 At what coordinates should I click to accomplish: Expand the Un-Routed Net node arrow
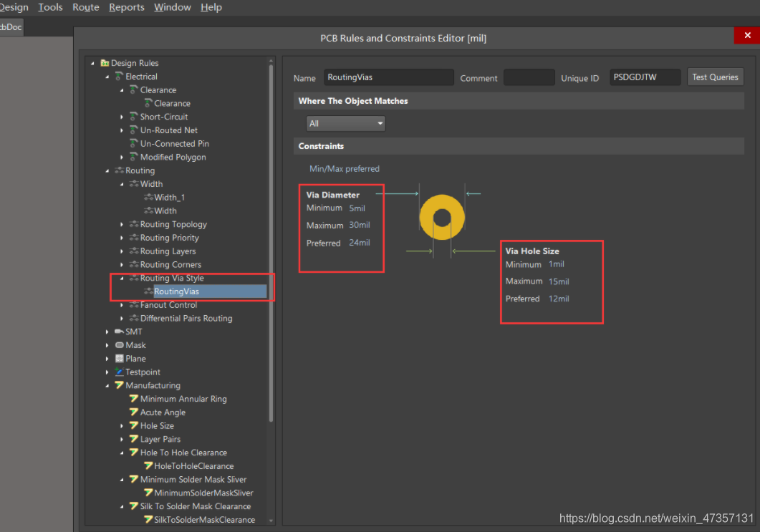122,130
